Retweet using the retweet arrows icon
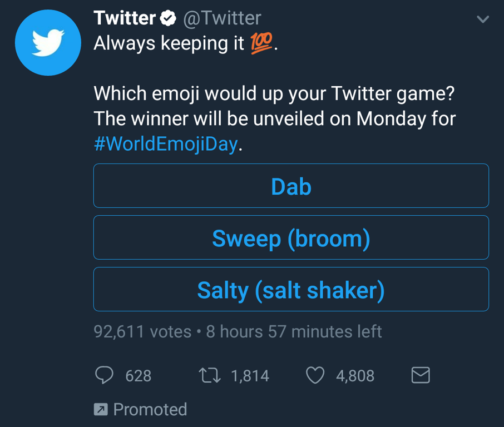Screen dimensions: 504x427 [210, 376]
